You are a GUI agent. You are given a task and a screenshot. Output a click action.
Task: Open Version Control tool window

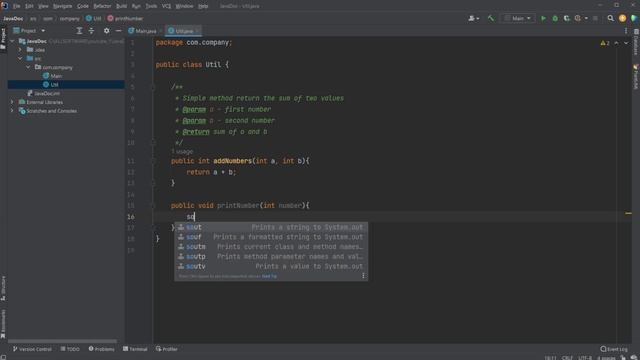click(x=32, y=349)
